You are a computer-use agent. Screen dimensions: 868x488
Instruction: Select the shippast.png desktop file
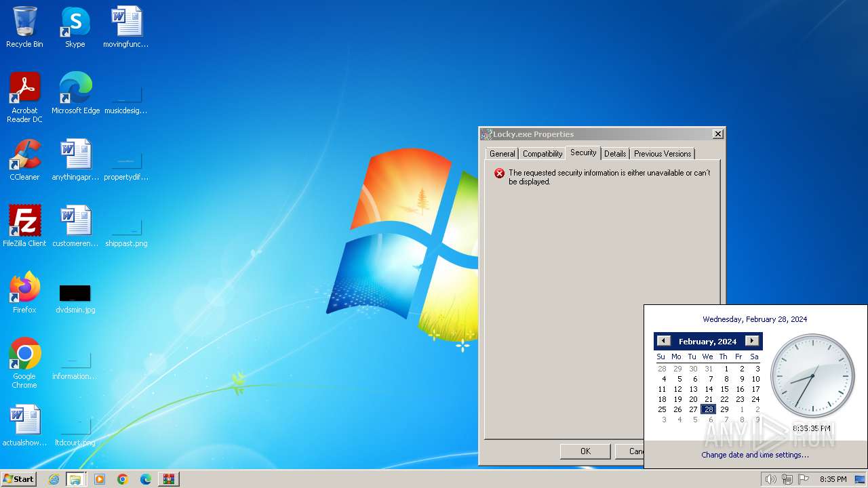126,232
